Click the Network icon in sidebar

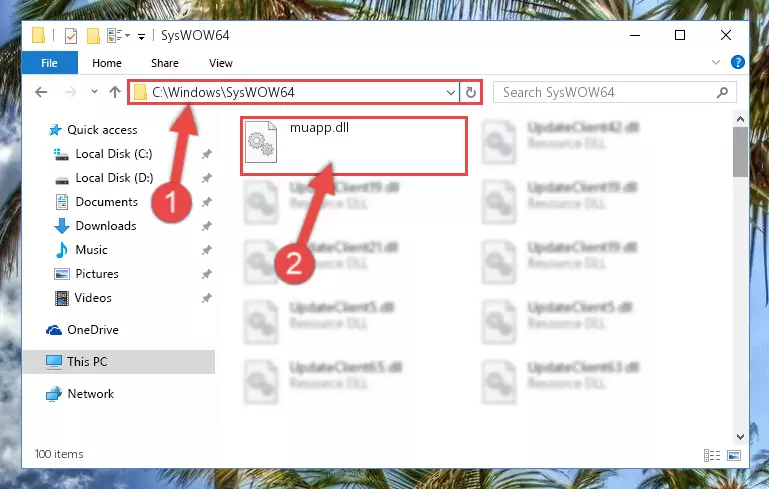(x=54, y=394)
